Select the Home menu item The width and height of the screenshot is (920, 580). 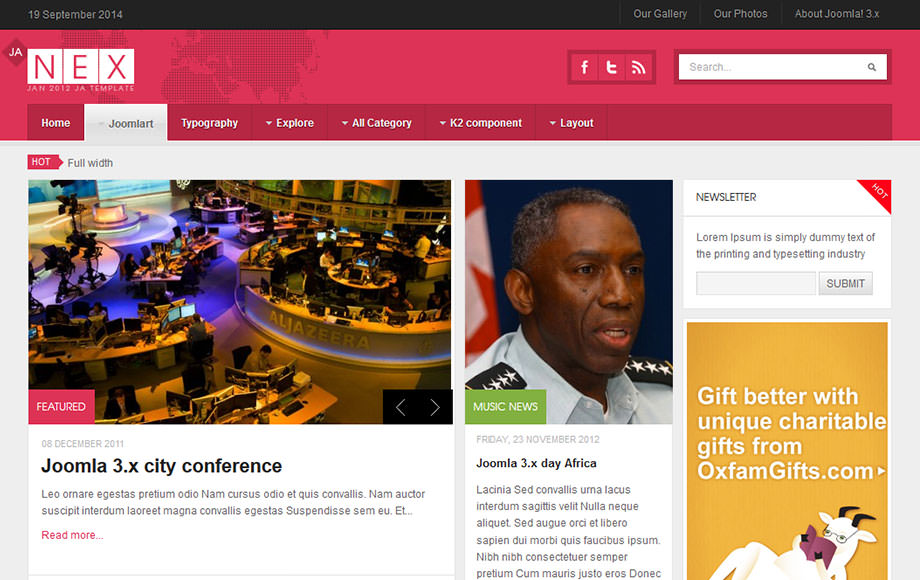tap(56, 123)
